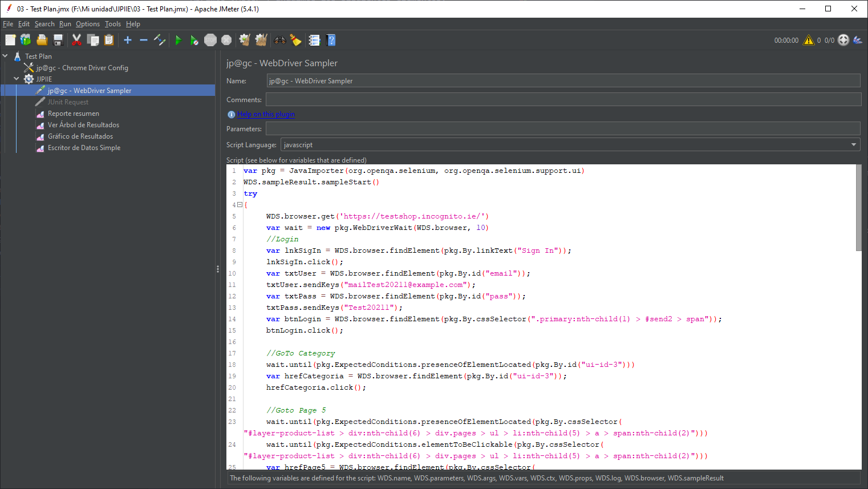The height and width of the screenshot is (489, 868).
Task: Select the disabled JUnit Request item
Action: pyautogui.click(x=68, y=102)
